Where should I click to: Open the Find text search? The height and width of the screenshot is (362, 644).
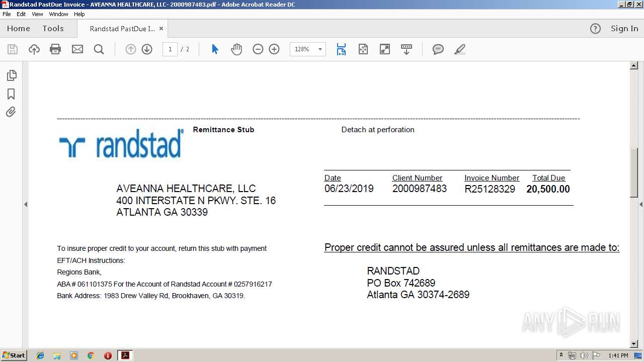[x=99, y=49]
